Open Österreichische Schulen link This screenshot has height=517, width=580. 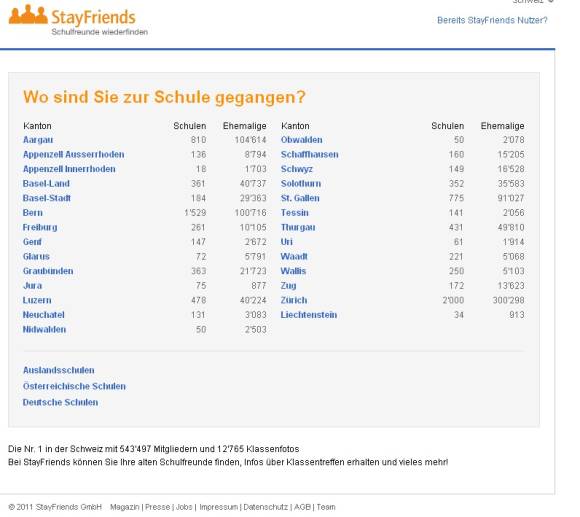tap(74, 386)
